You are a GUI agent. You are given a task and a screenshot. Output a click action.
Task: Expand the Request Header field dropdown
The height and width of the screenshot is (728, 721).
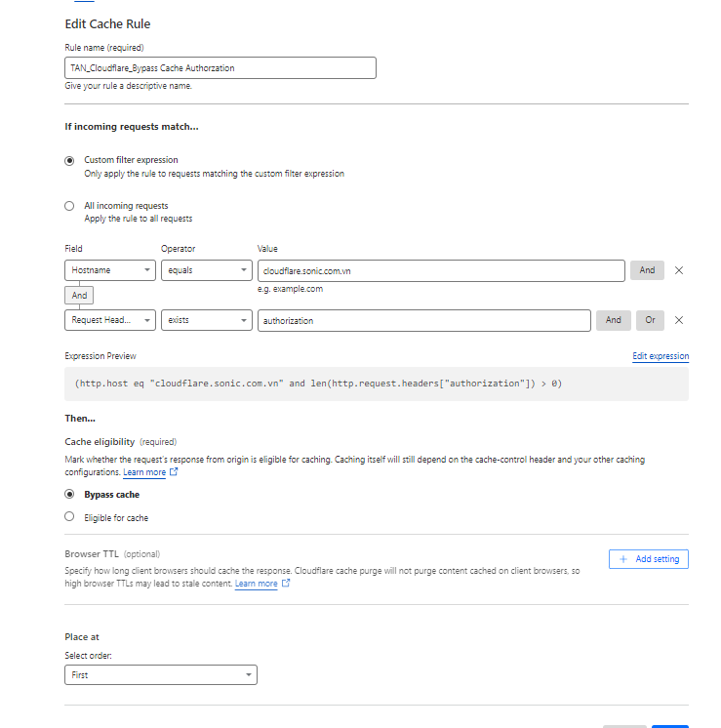pyautogui.click(x=109, y=320)
